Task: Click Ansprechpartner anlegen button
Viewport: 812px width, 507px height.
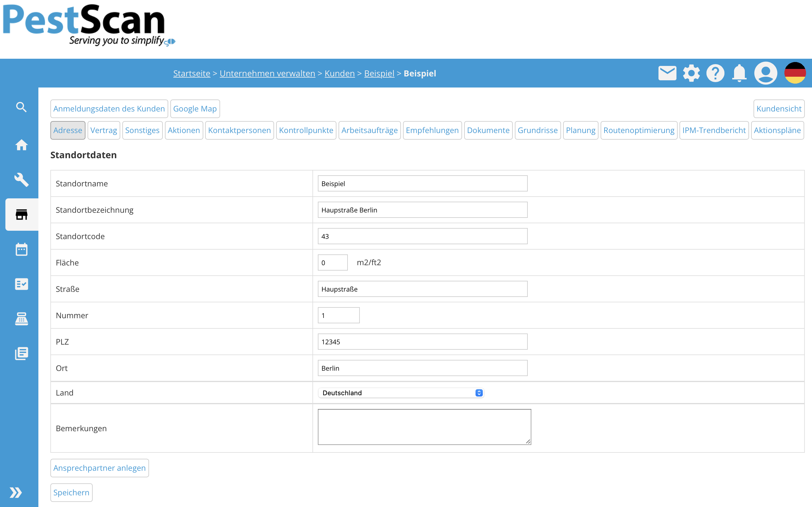Action: tap(99, 468)
